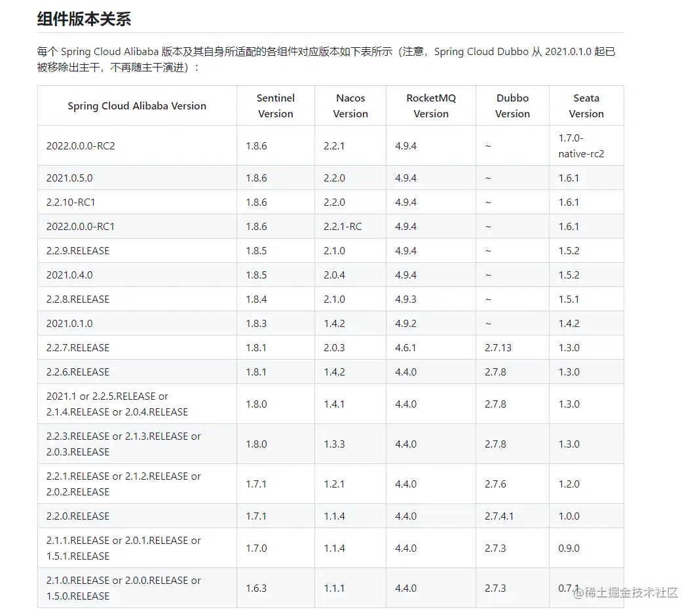The height and width of the screenshot is (616, 695).
Task: Click the 2.7.13 Dubbo version cell
Action: pyautogui.click(x=498, y=347)
